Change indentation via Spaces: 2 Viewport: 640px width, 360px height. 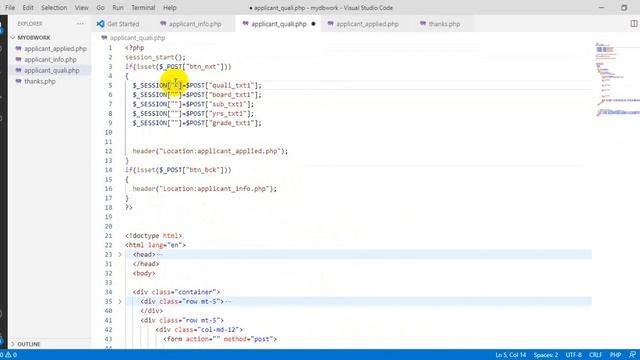click(x=546, y=355)
